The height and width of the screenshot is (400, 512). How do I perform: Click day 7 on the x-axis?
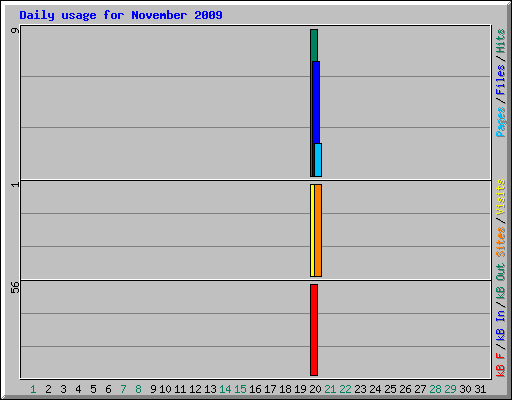click(123, 389)
